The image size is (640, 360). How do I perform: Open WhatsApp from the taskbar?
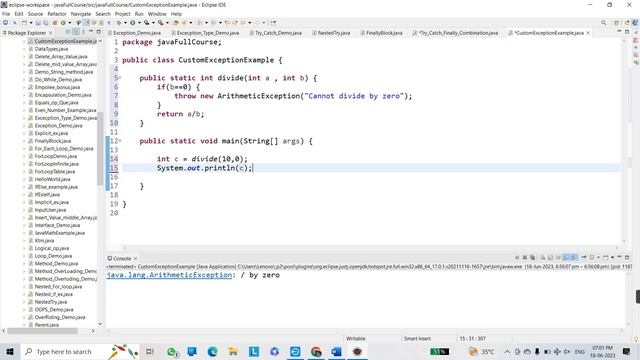tap(171, 351)
